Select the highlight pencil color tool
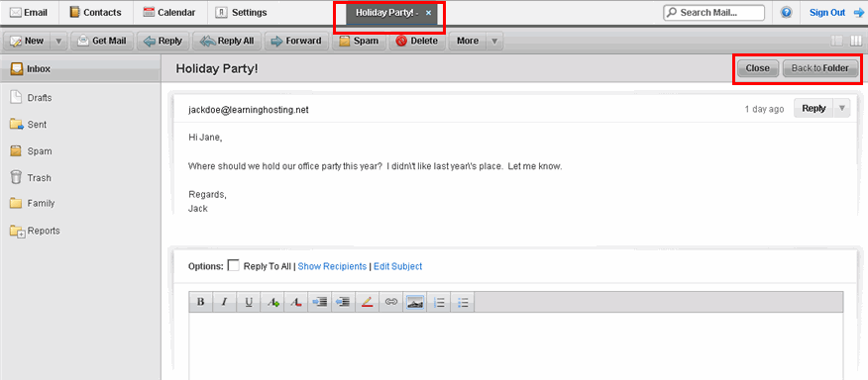The height and width of the screenshot is (380, 868). click(368, 302)
